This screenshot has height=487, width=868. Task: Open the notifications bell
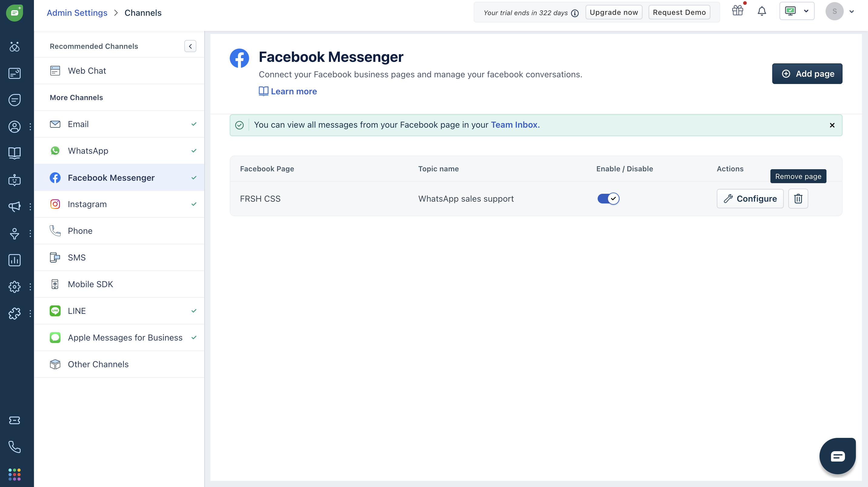click(762, 12)
